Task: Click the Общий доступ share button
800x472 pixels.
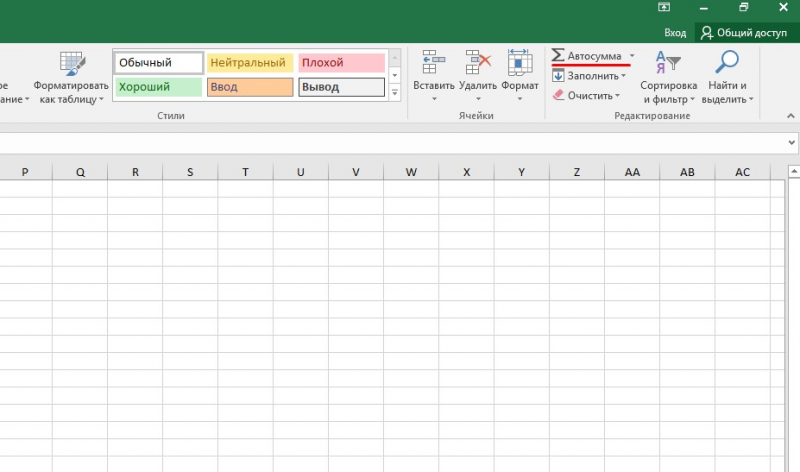Action: [745, 33]
